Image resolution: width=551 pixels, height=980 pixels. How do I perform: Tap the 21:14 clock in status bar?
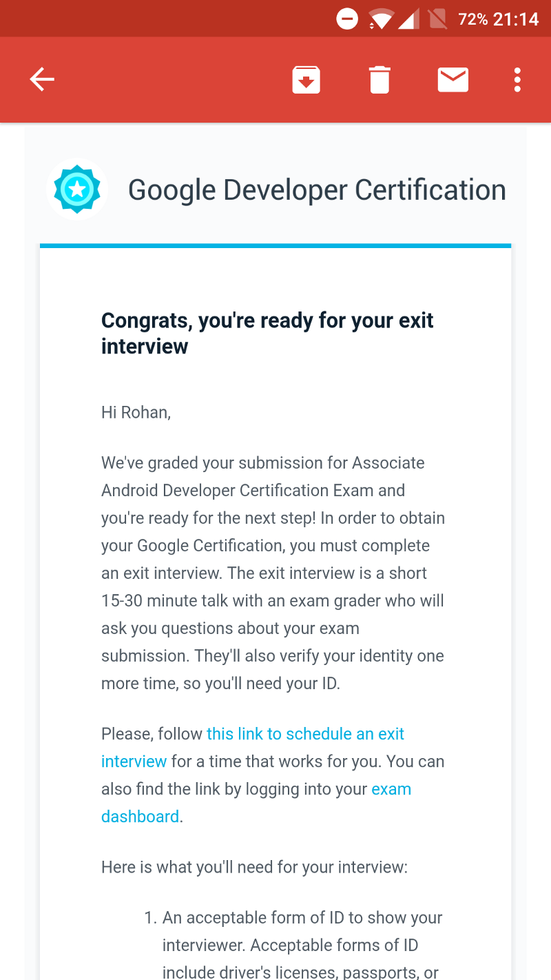click(516, 19)
